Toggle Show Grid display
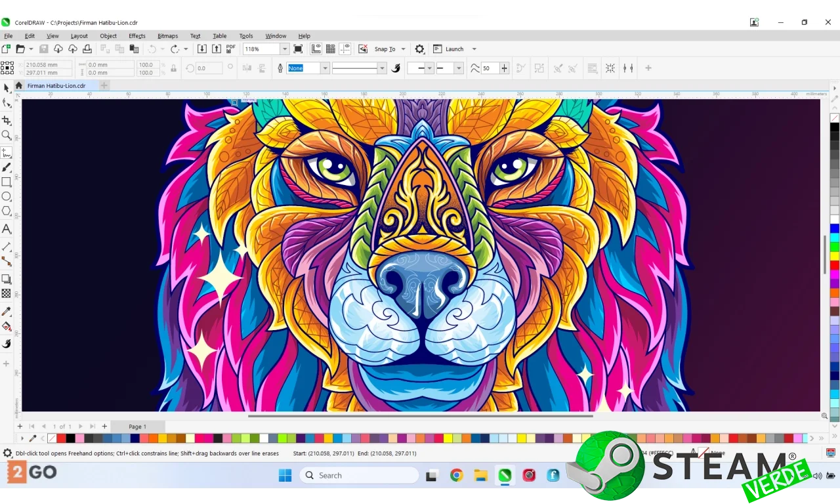This screenshot has height=504, width=840. point(331,49)
